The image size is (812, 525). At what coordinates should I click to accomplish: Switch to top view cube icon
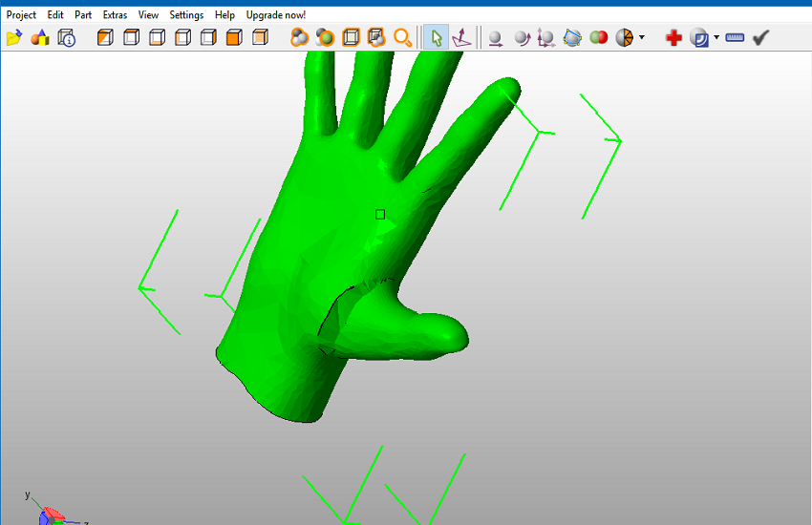[x=131, y=38]
